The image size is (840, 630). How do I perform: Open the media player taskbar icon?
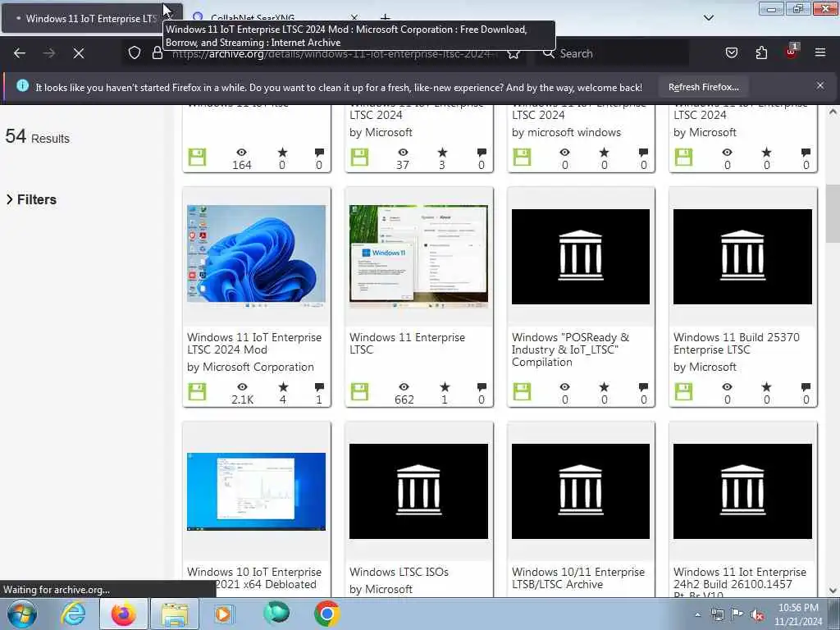(x=224, y=614)
